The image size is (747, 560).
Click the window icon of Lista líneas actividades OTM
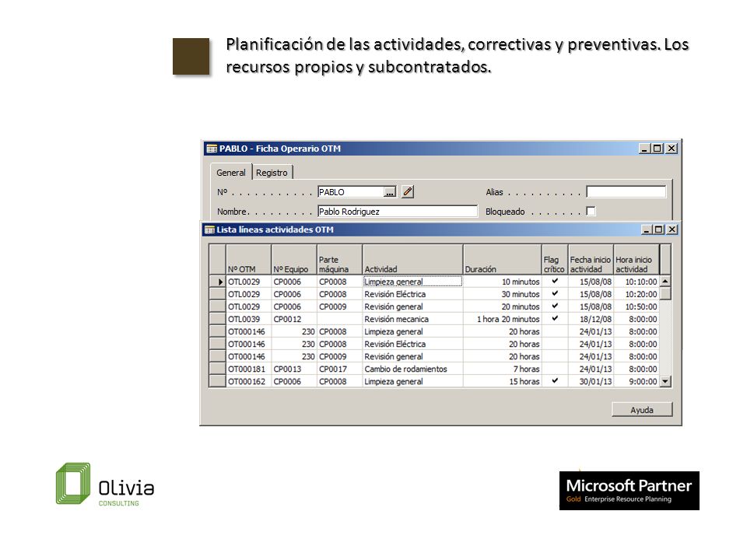(209, 229)
